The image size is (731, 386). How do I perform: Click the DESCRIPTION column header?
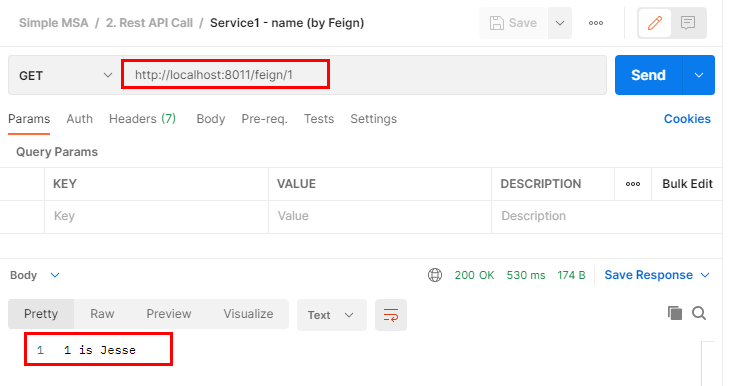pyautogui.click(x=541, y=184)
